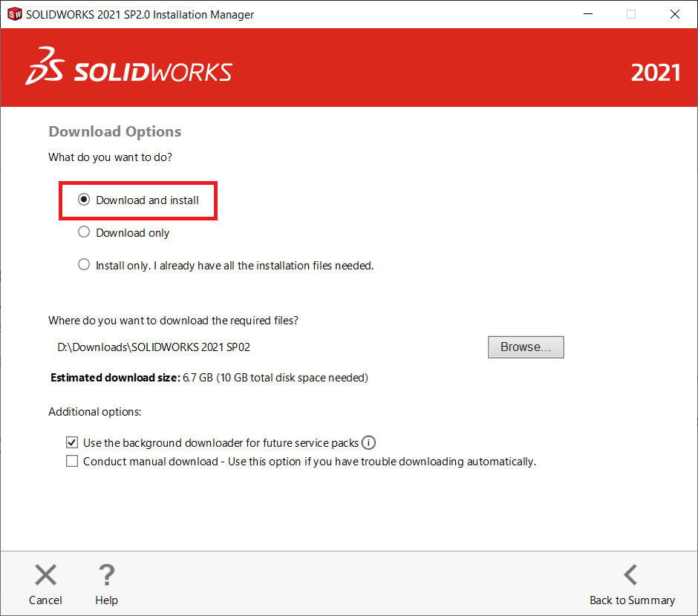Viewport: 698px width, 616px height.
Task: Click the download folder path D:\Downloads\SOLIDWORKS 2021 SP02
Action: pyautogui.click(x=159, y=347)
